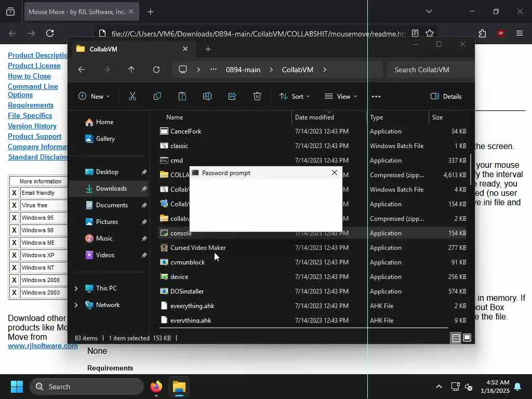Click the Share icon in Explorer toolbar

(x=232, y=96)
